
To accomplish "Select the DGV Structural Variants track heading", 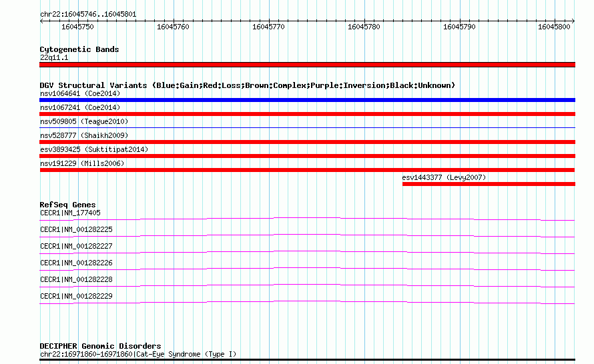I will [x=248, y=85].
